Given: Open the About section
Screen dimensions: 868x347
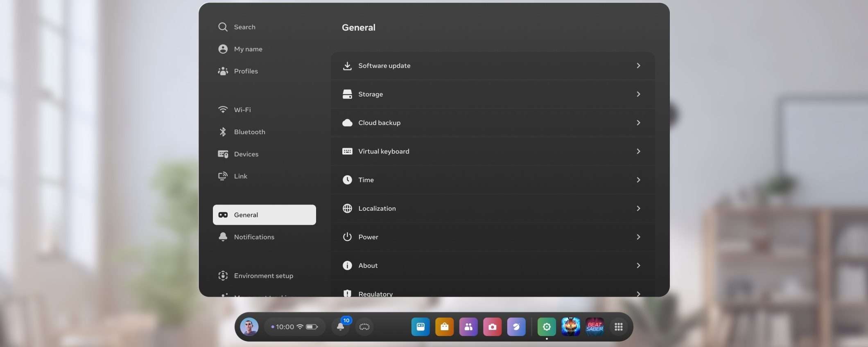Looking at the screenshot, I should 368,266.
